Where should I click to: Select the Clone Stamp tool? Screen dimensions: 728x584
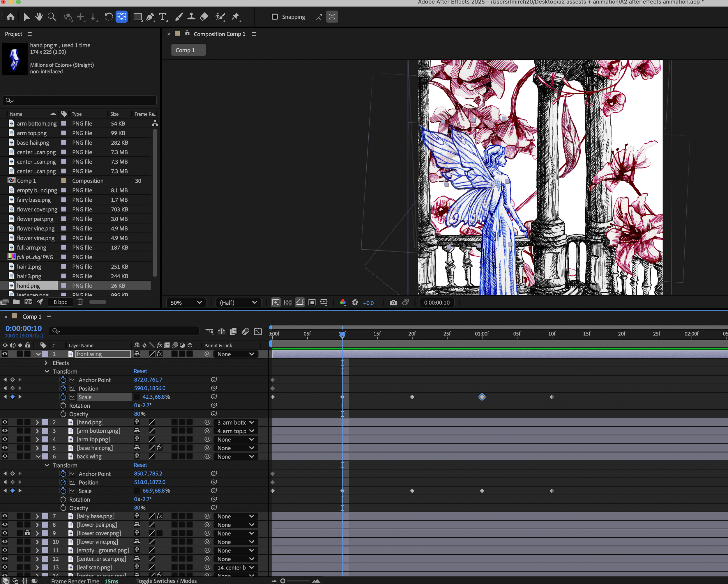pyautogui.click(x=191, y=17)
